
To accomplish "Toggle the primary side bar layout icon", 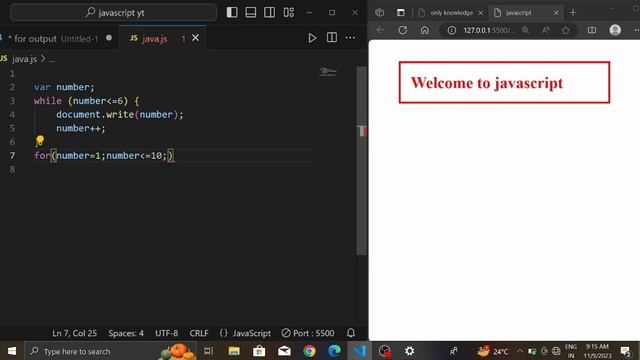I will coord(232,12).
